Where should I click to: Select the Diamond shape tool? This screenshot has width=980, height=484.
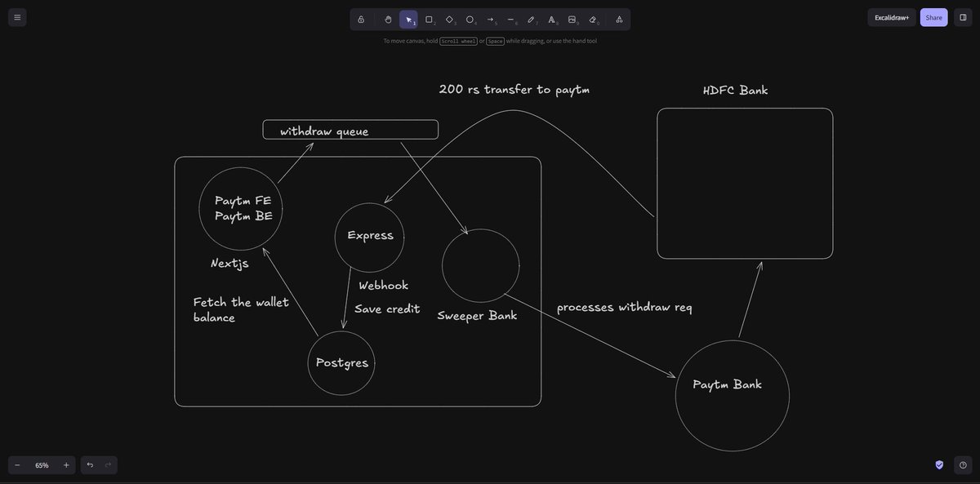pos(449,19)
